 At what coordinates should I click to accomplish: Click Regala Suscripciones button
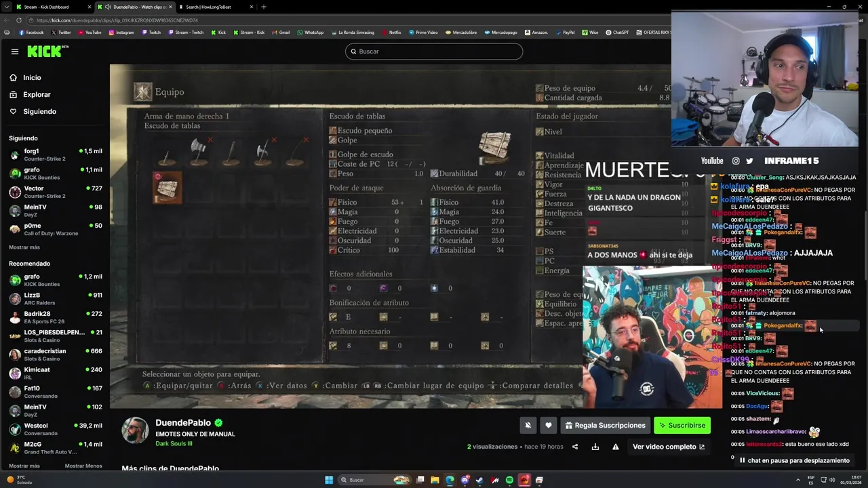(605, 426)
